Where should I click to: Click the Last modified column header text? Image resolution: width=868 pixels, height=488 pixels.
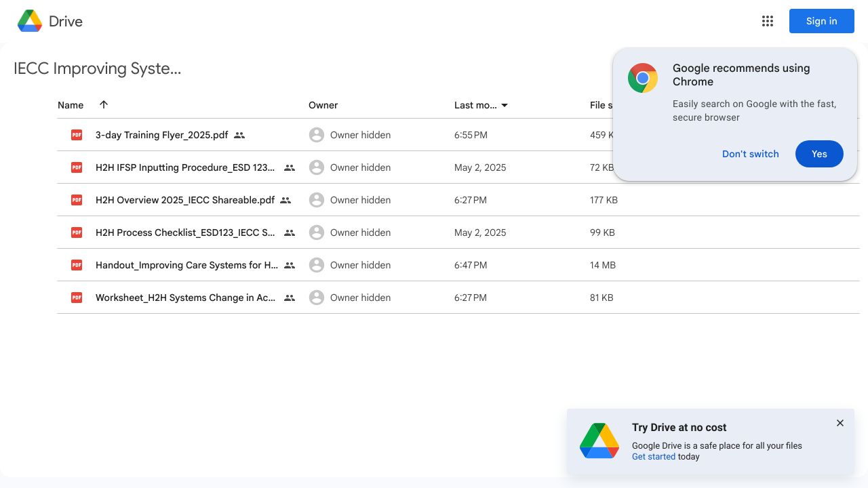pos(475,105)
